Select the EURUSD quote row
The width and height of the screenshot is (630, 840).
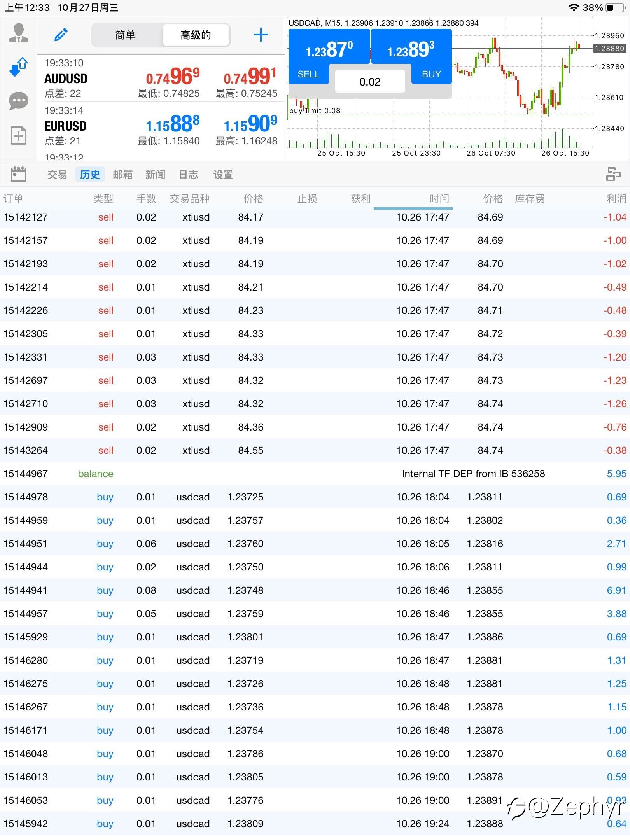[161, 126]
